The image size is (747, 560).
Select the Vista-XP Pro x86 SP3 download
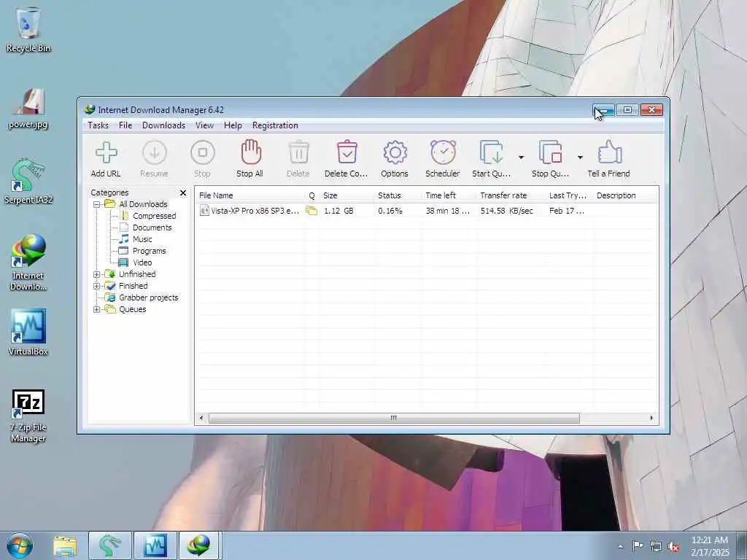(x=255, y=211)
